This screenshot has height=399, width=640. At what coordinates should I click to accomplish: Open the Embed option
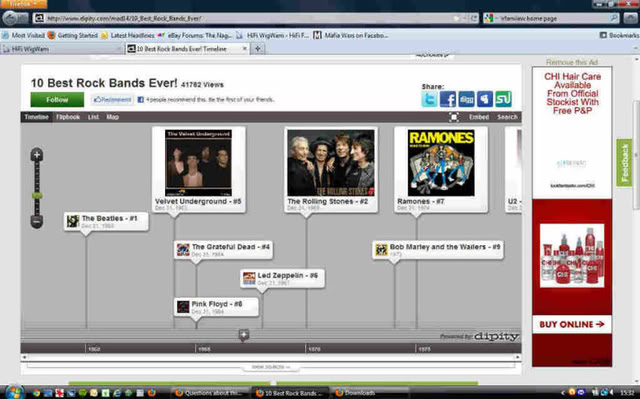click(x=479, y=117)
